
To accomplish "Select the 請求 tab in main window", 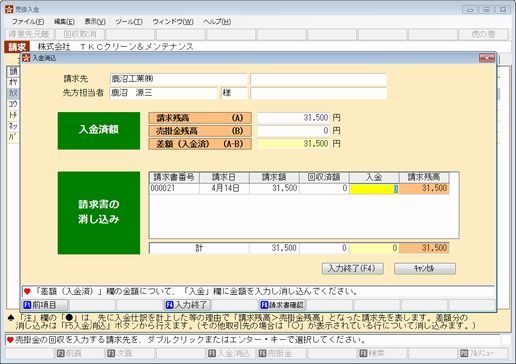I will 17,47.
